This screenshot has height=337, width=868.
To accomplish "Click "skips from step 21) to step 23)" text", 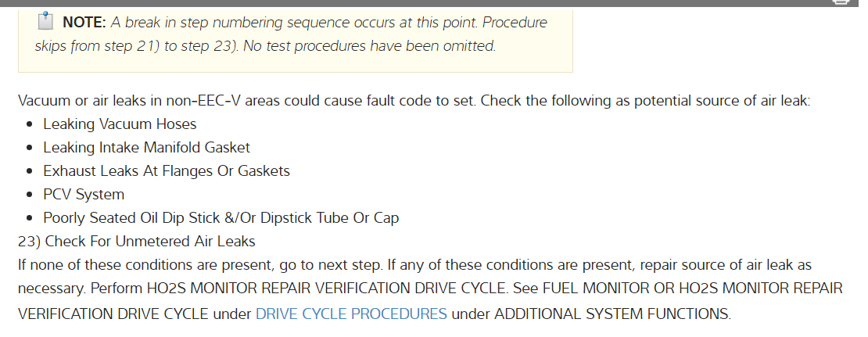I will pos(135,45).
